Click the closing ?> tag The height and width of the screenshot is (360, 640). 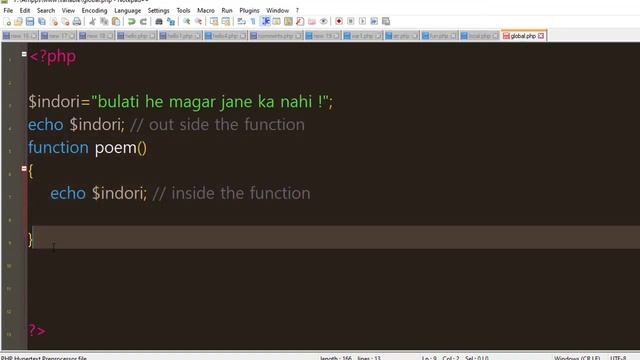tap(37, 331)
